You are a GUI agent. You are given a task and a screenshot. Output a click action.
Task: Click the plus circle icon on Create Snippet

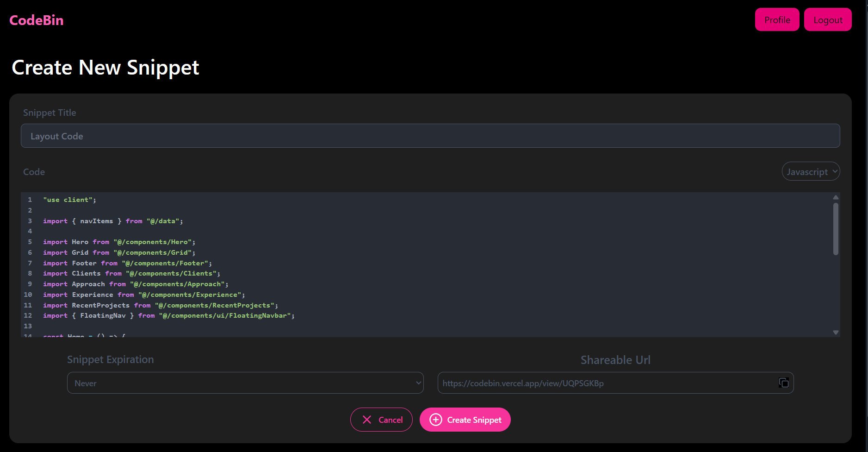[435, 420]
